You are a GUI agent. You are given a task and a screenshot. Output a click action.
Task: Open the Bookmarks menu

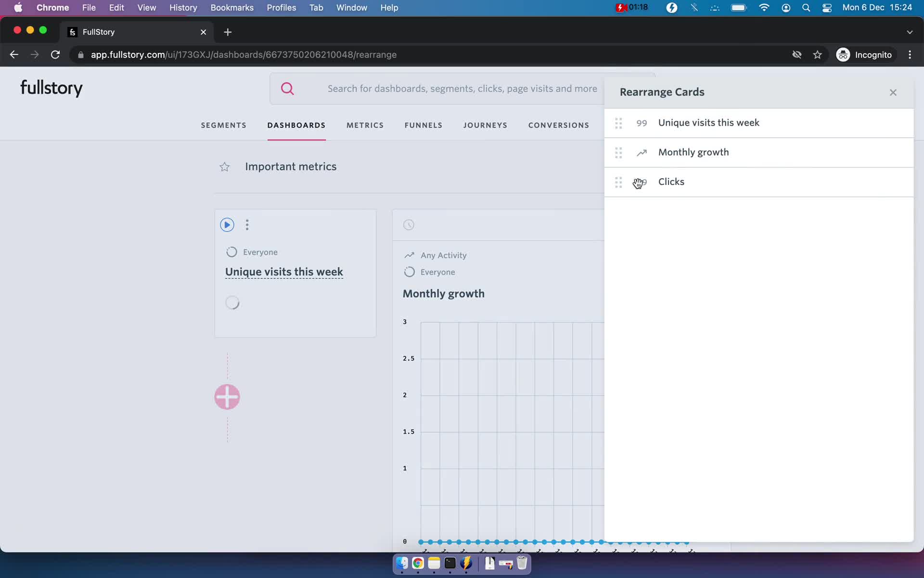click(x=232, y=8)
